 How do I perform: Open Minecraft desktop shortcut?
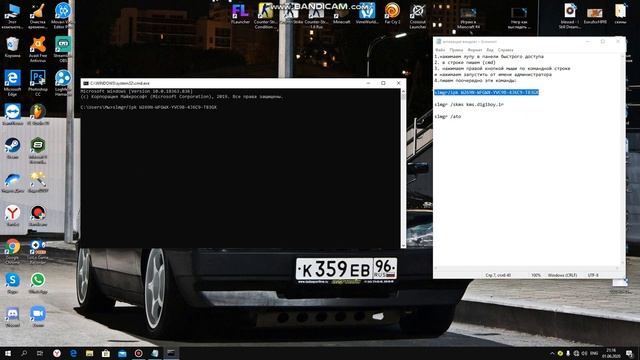pos(342,13)
